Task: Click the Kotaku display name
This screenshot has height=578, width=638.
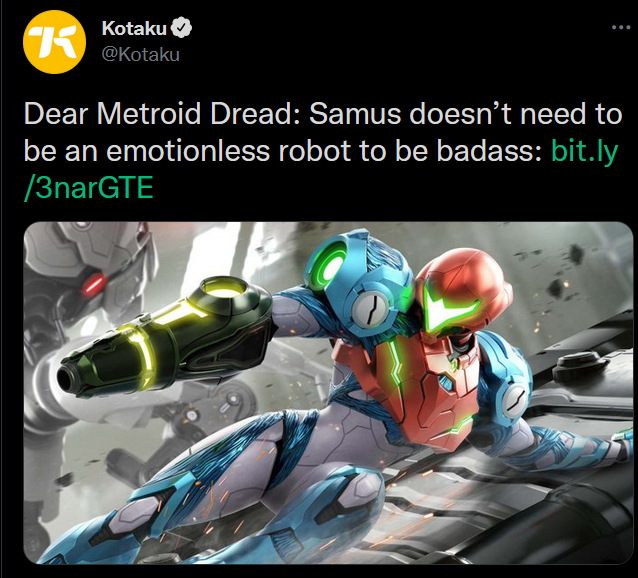Action: (134, 28)
